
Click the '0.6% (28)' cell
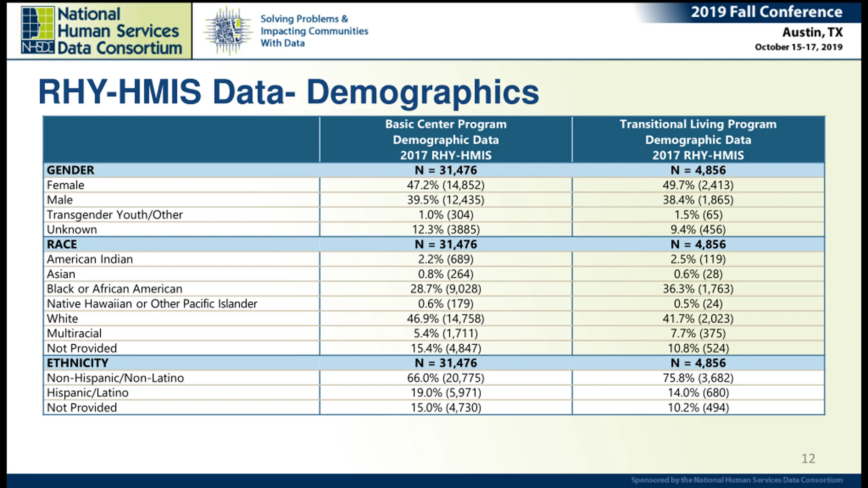[x=698, y=274]
